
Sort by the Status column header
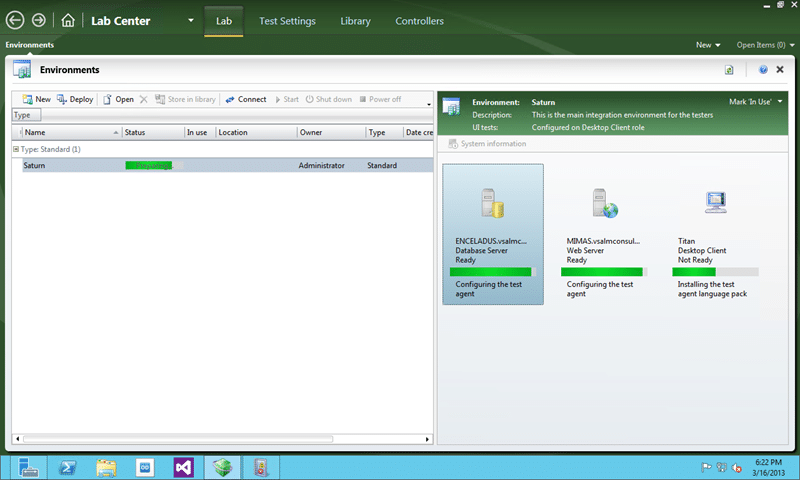point(153,132)
